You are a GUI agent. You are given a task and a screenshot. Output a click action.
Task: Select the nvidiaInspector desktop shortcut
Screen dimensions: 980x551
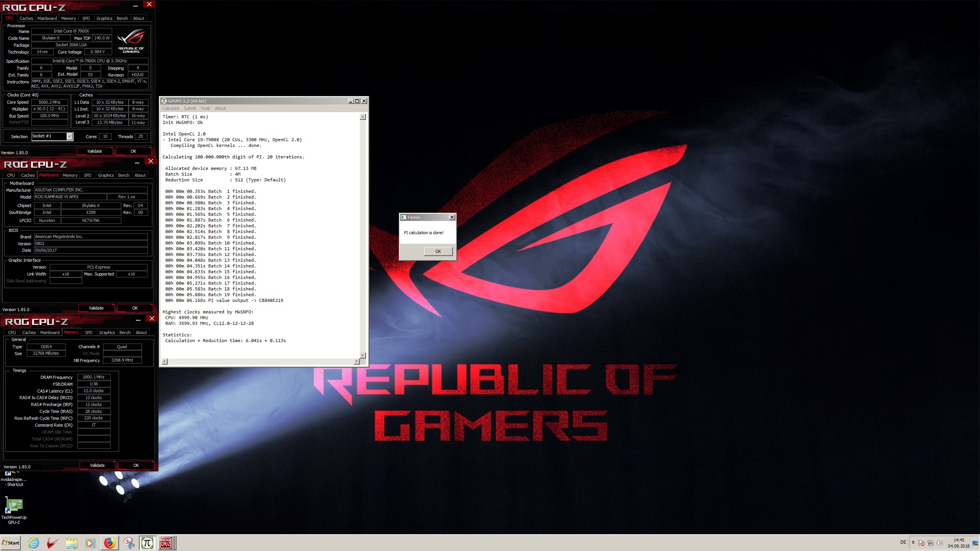(13, 479)
